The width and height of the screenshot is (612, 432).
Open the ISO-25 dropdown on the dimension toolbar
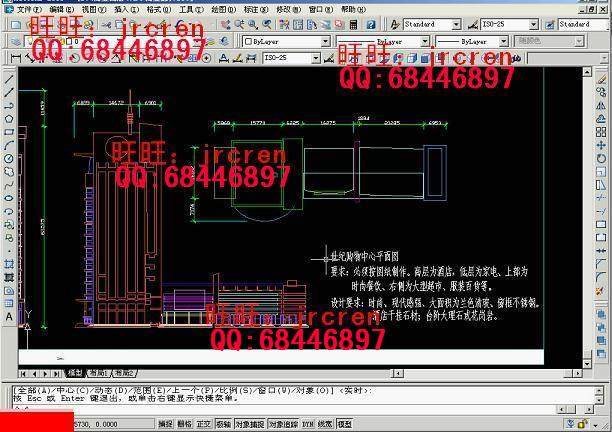point(316,59)
